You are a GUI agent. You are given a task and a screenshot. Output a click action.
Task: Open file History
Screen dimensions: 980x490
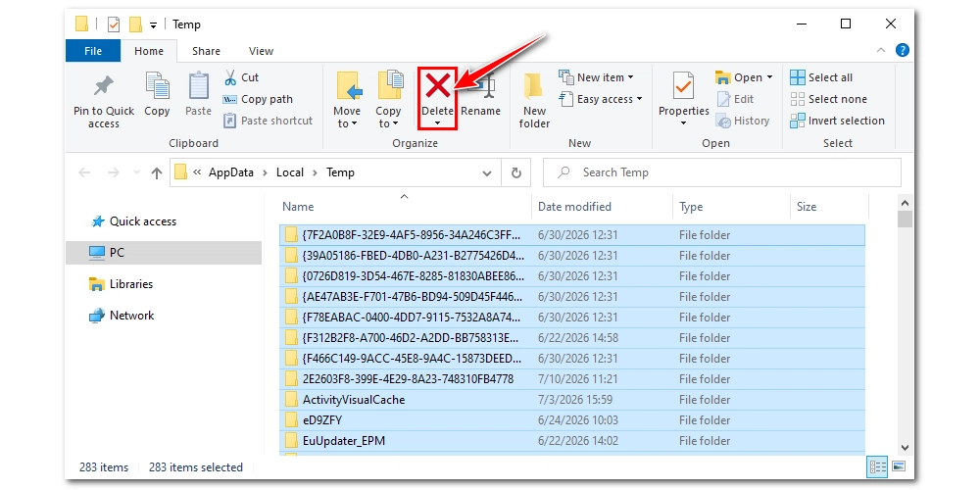click(743, 121)
